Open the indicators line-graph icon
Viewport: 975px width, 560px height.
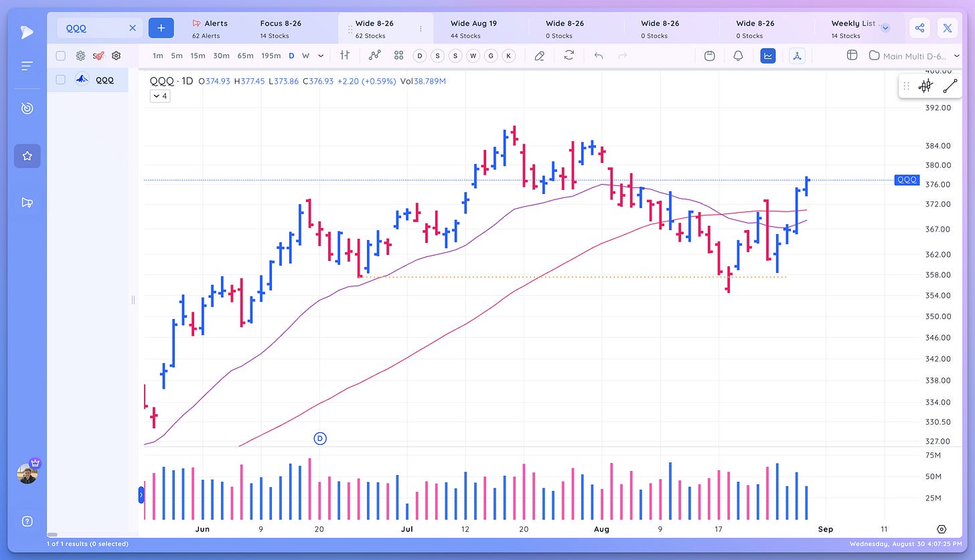[x=376, y=56]
